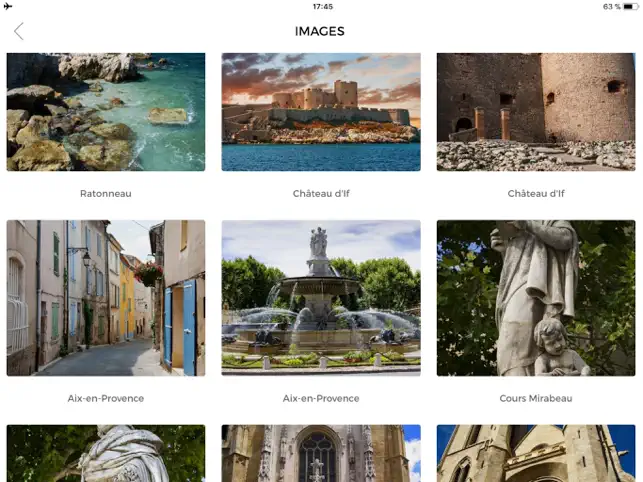
Task: Open the Cours Mirabeau statue photo
Action: point(536,298)
